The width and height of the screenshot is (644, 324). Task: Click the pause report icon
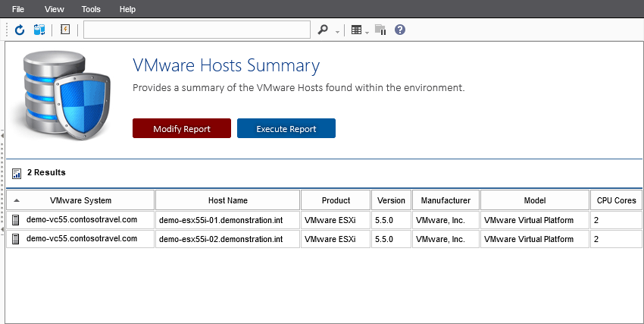380,30
